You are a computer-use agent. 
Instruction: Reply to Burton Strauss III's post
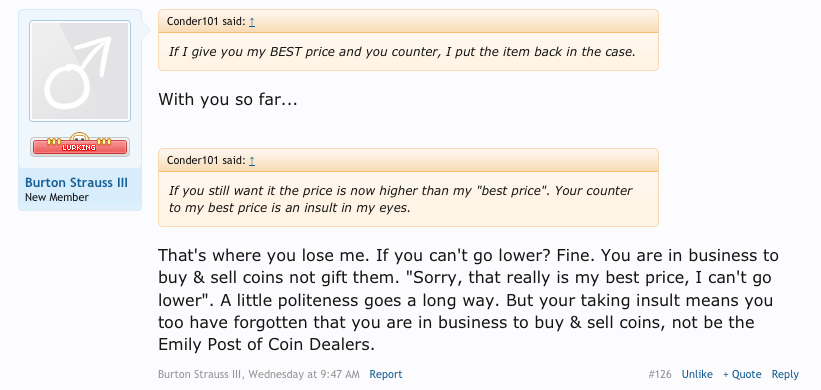[x=785, y=374]
